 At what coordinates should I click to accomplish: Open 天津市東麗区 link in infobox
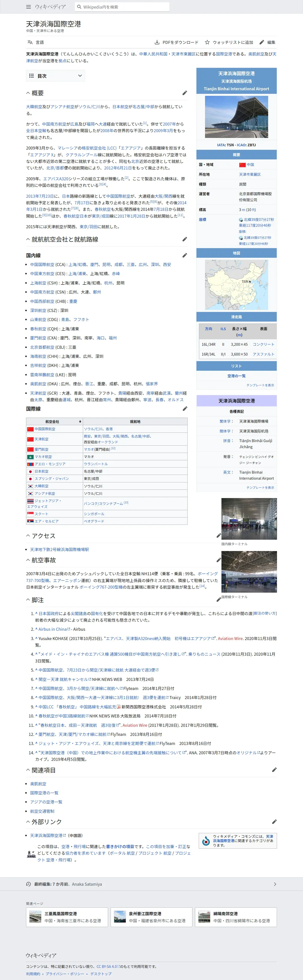[250, 174]
